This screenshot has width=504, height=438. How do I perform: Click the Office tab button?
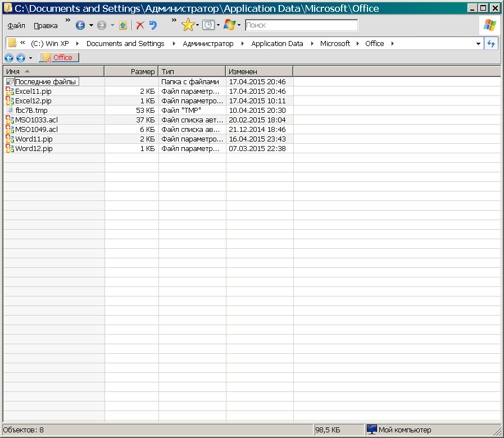[59, 58]
